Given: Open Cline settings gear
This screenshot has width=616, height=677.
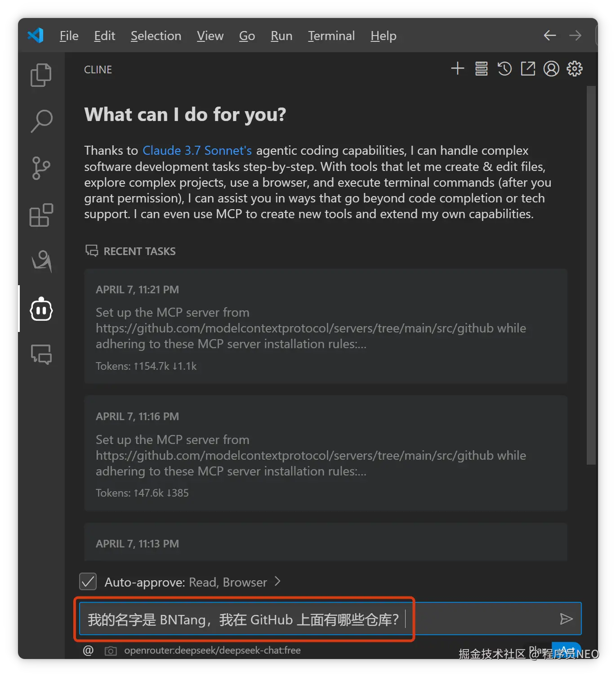Looking at the screenshot, I should tap(575, 68).
